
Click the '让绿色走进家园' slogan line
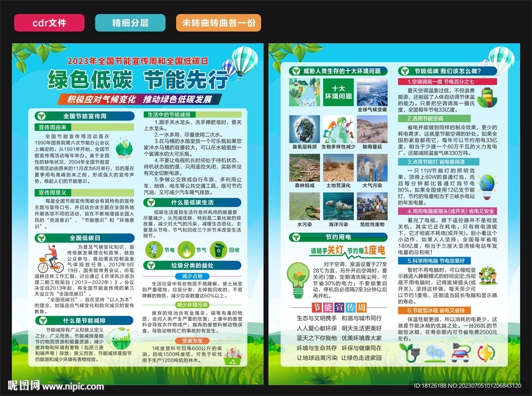[362, 358]
